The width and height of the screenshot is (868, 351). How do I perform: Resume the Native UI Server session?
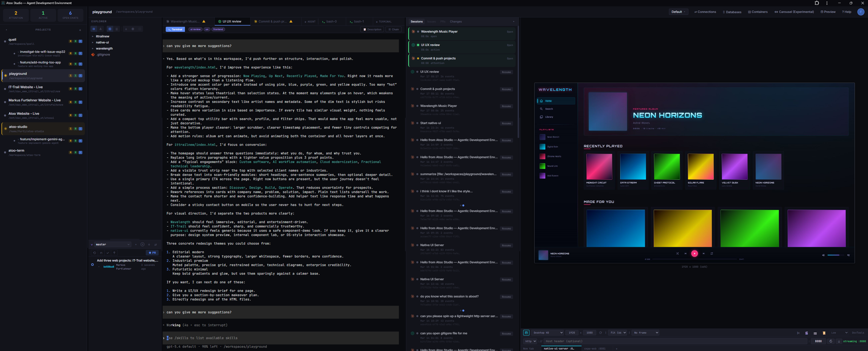click(506, 245)
